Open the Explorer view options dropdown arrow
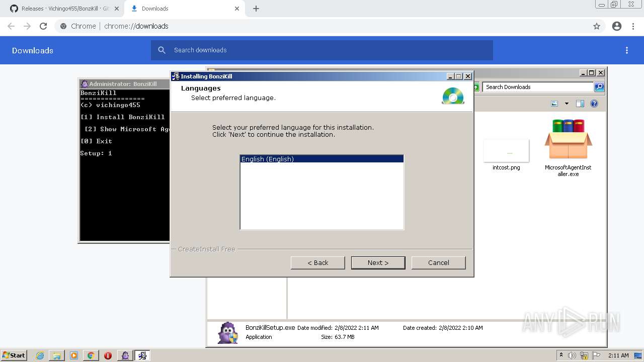 [x=567, y=104]
